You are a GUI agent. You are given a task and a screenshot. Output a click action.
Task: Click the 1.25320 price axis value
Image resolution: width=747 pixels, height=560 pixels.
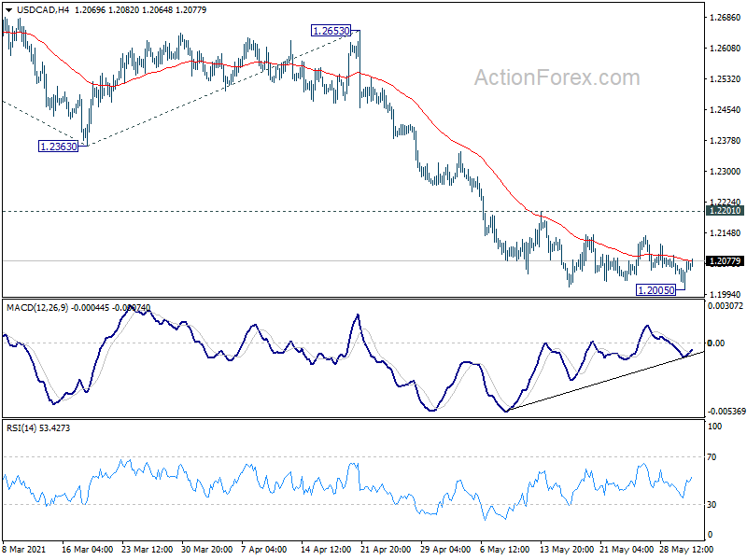[725, 79]
